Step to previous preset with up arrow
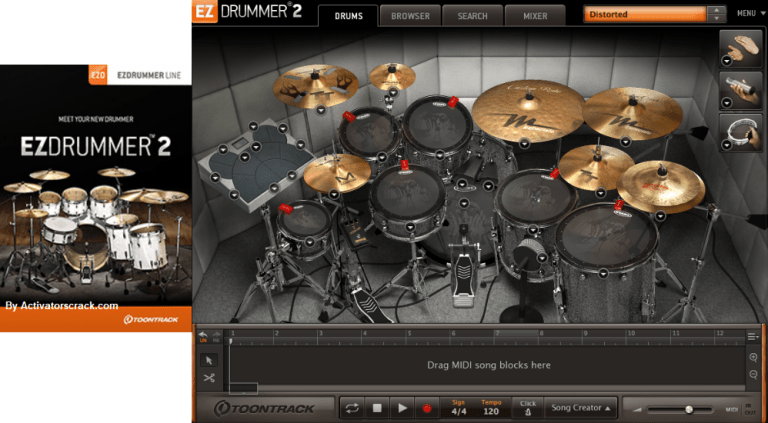768x423 pixels. tap(717, 10)
